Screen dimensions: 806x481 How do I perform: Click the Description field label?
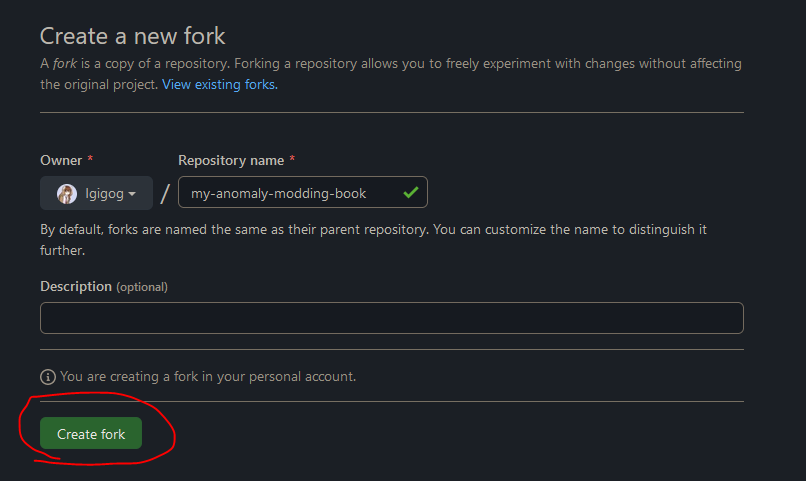pos(76,286)
